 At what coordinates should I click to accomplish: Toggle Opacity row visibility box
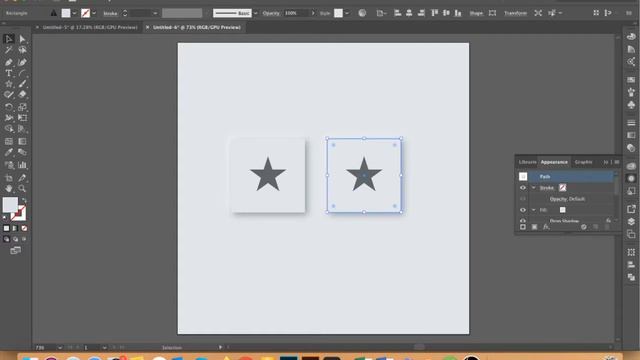point(523,199)
